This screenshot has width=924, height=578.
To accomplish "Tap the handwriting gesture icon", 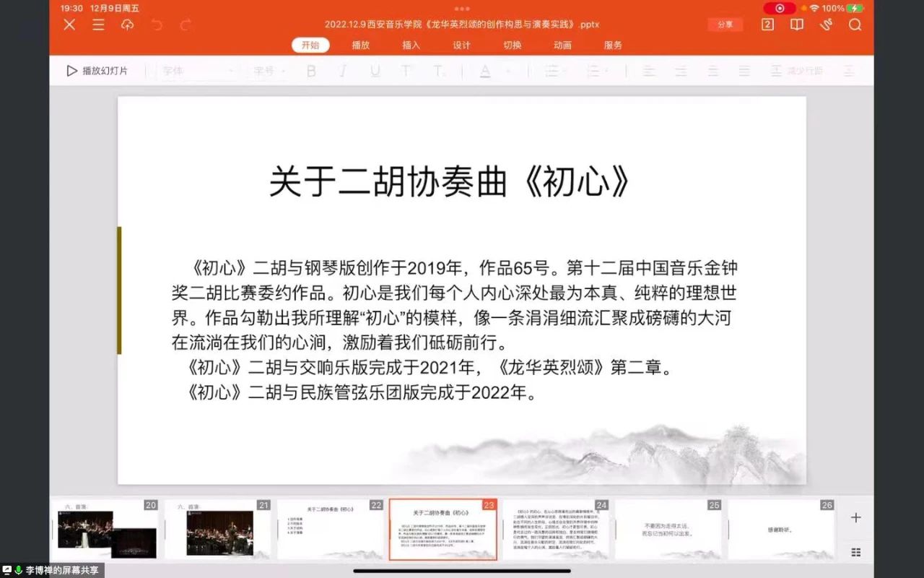I will click(826, 25).
